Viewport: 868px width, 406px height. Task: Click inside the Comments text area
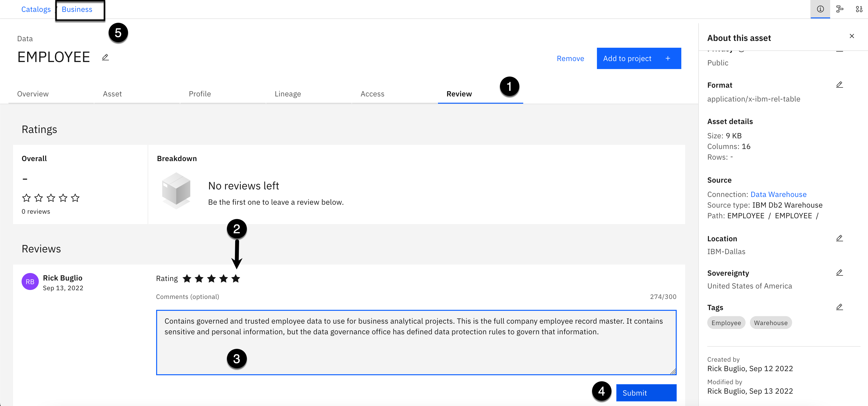pyautogui.click(x=416, y=350)
